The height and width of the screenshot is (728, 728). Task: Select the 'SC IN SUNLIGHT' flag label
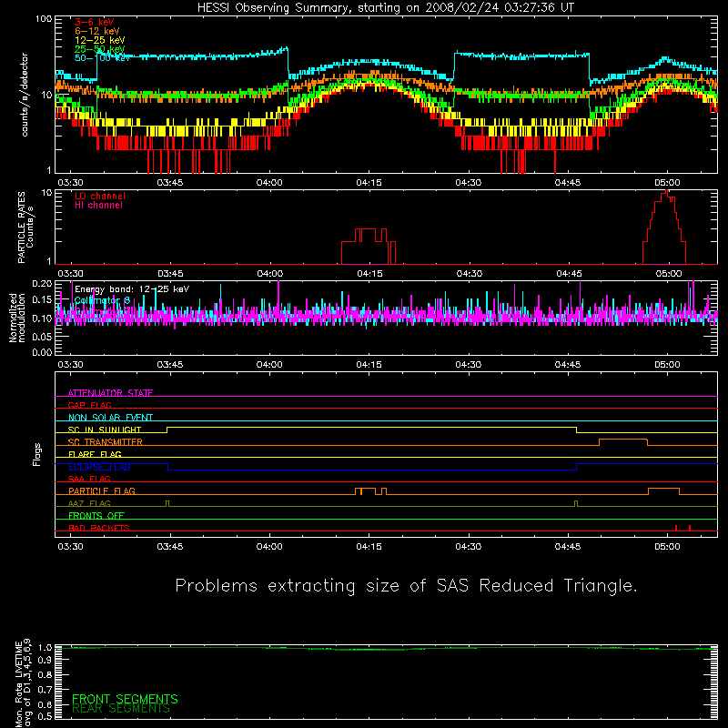point(105,430)
